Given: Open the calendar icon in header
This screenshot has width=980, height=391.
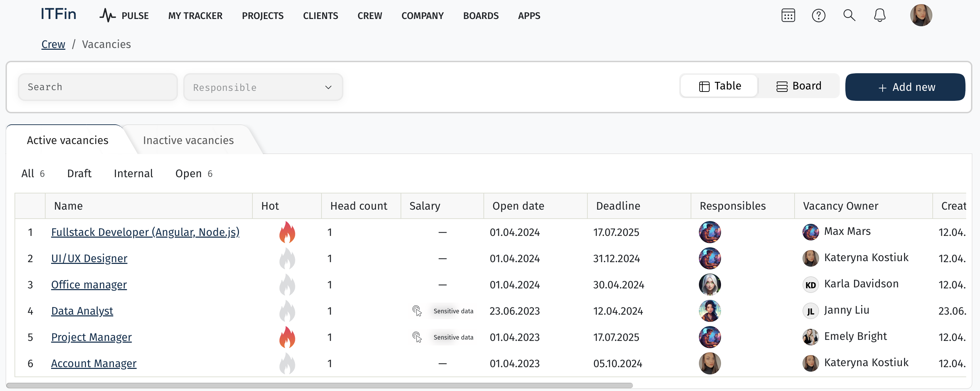Looking at the screenshot, I should (788, 16).
